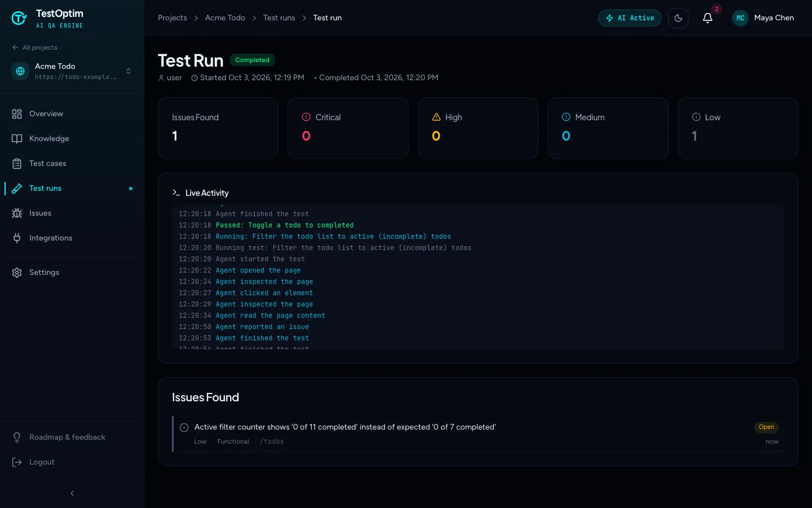Viewport: 812px width, 508px height.
Task: Click 'Agent clicked an element' log line
Action: (x=264, y=293)
